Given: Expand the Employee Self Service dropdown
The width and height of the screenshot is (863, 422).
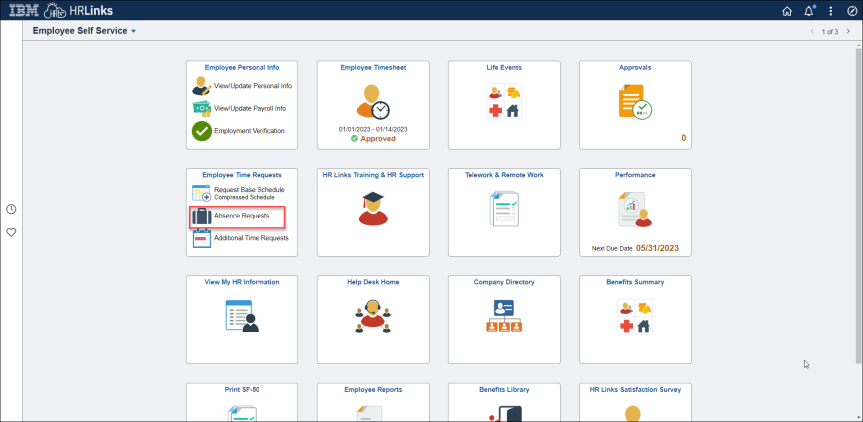Looking at the screenshot, I should click(x=133, y=32).
